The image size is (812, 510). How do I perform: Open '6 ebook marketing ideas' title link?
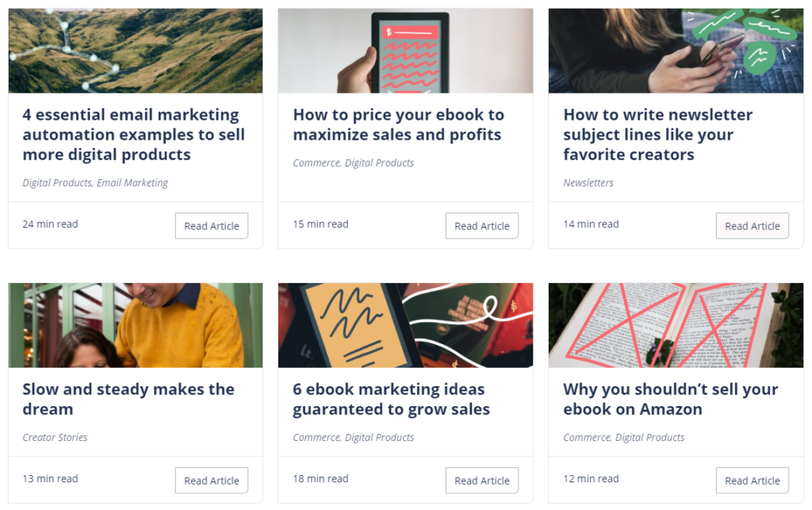[x=391, y=399]
